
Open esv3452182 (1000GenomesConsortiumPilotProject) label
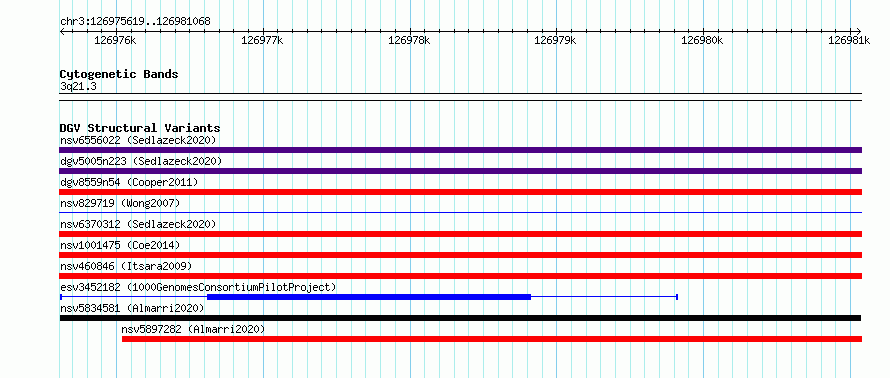[x=198, y=287]
